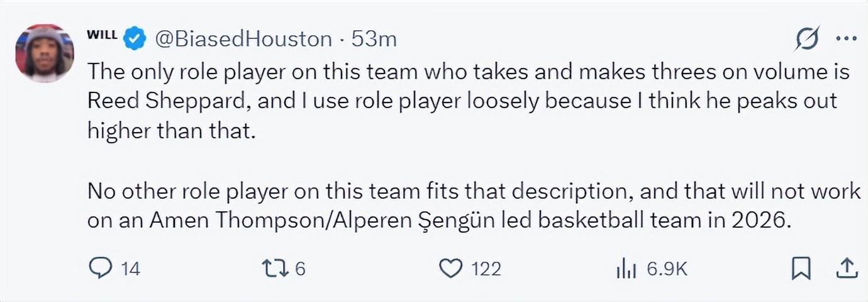Click the reply count 14
Screen dimensions: 868x302
(x=130, y=269)
